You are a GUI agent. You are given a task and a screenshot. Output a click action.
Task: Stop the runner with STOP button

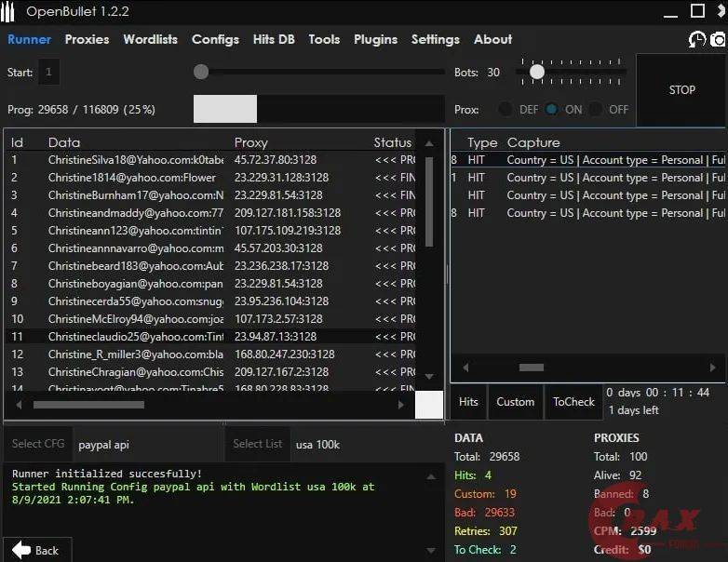pos(681,89)
